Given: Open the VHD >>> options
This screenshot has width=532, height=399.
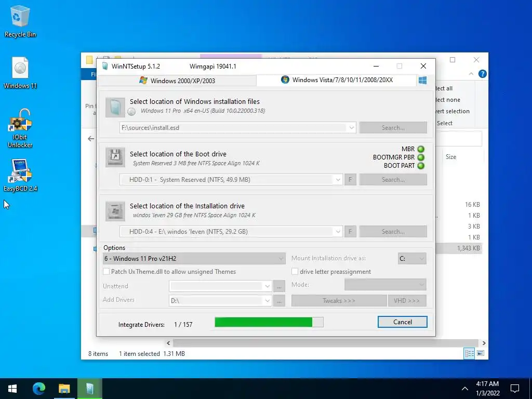Looking at the screenshot, I should click(407, 301).
